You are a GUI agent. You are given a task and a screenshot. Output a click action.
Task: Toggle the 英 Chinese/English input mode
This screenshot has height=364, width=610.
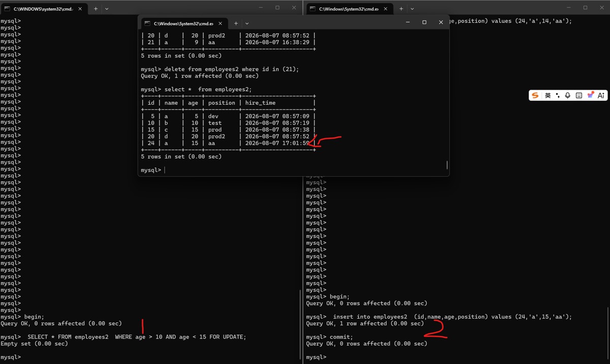(x=547, y=95)
